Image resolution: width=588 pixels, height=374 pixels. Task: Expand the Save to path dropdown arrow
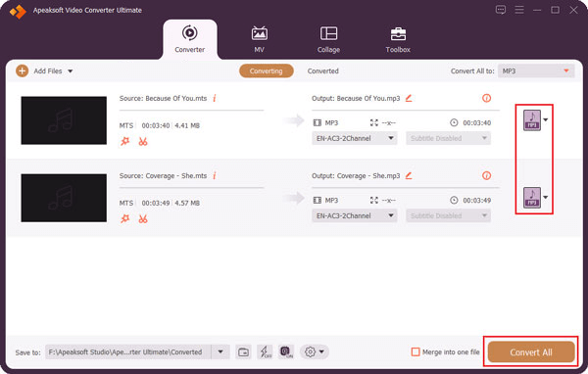point(220,351)
